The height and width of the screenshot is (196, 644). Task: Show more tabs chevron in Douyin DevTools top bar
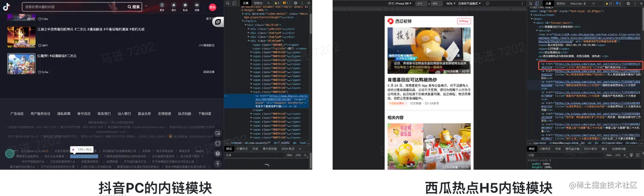pyautogui.click(x=268, y=3)
